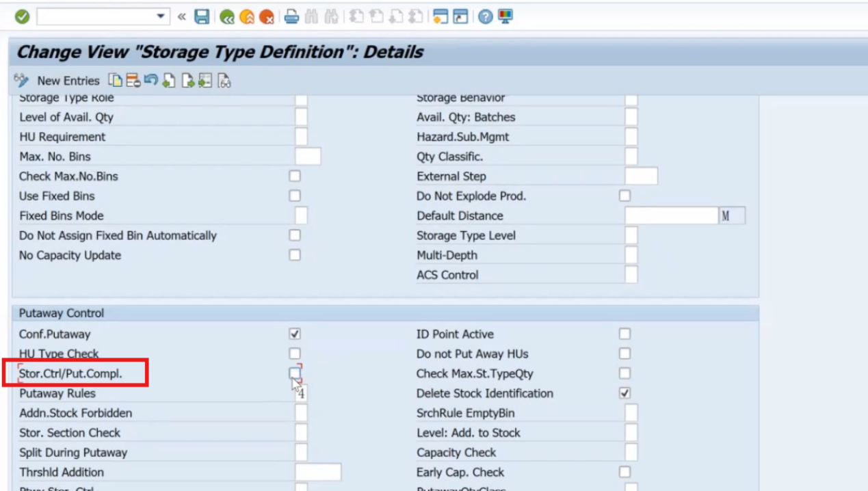The width and height of the screenshot is (868, 491).
Task: Click the External Step field
Action: pos(642,176)
